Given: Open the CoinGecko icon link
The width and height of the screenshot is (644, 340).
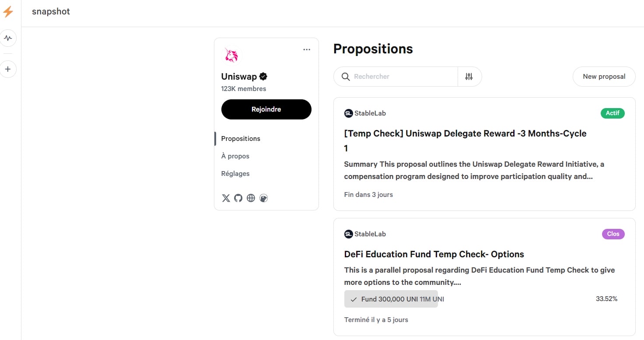Looking at the screenshot, I should pos(263,198).
